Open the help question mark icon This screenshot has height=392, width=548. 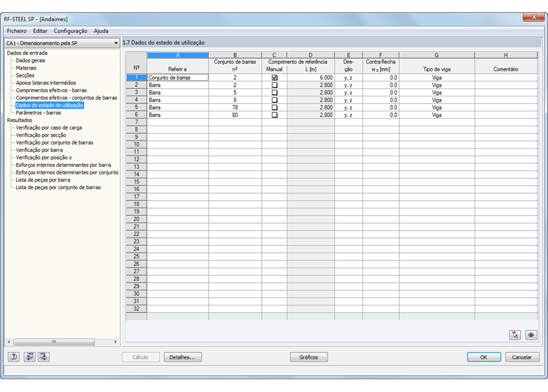(13, 357)
